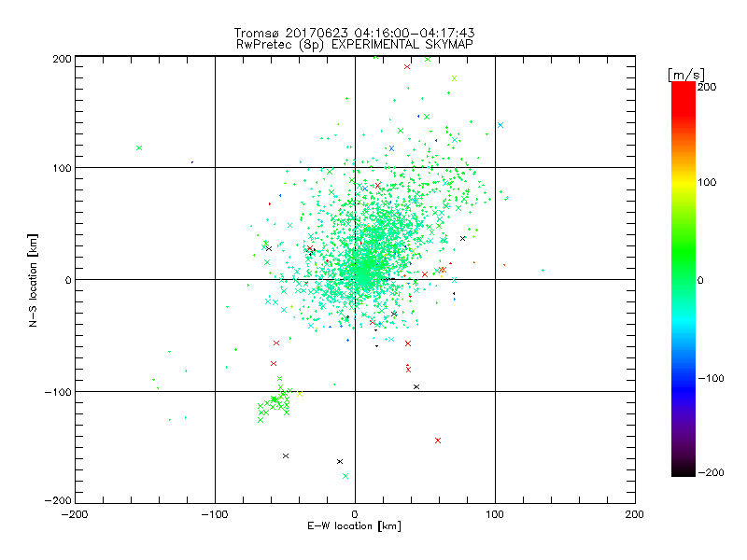Click the y-axis tick label '200'
The height and width of the screenshot is (560, 747).
(x=62, y=59)
